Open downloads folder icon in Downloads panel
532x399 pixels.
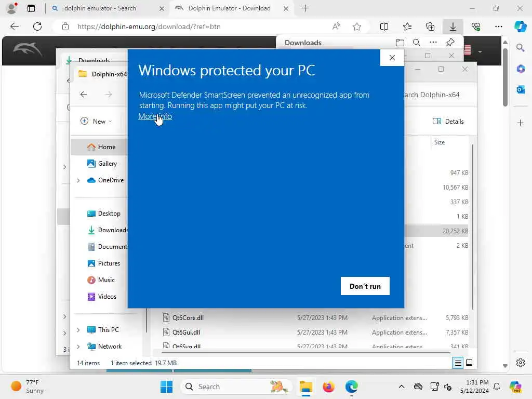pos(400,43)
